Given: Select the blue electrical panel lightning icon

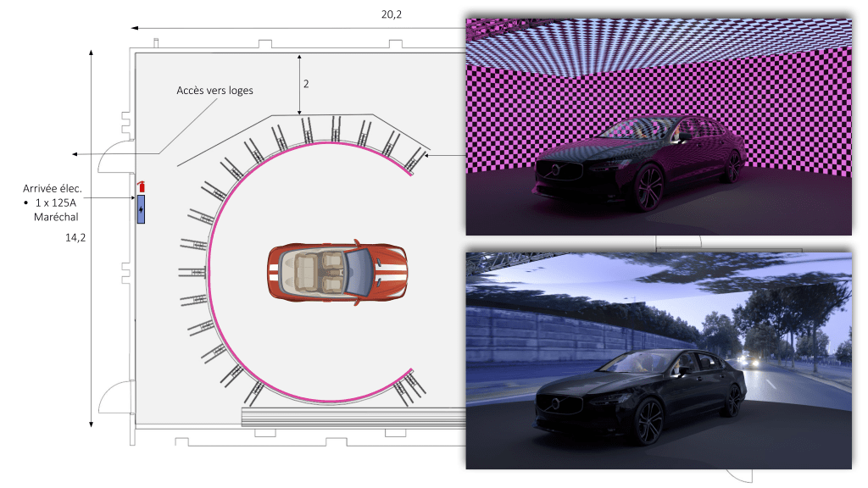Looking at the screenshot, I should pyautogui.click(x=141, y=209).
